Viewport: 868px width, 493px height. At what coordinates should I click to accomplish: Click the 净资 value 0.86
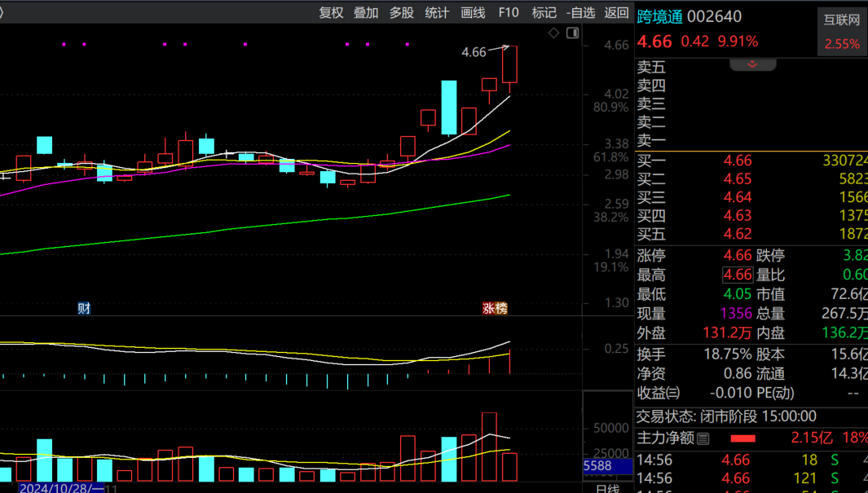[x=738, y=373]
